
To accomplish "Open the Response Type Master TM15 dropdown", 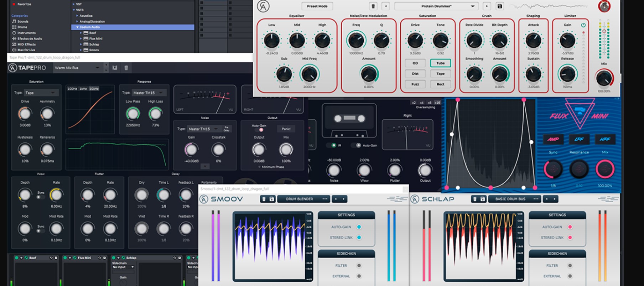I will [149, 93].
